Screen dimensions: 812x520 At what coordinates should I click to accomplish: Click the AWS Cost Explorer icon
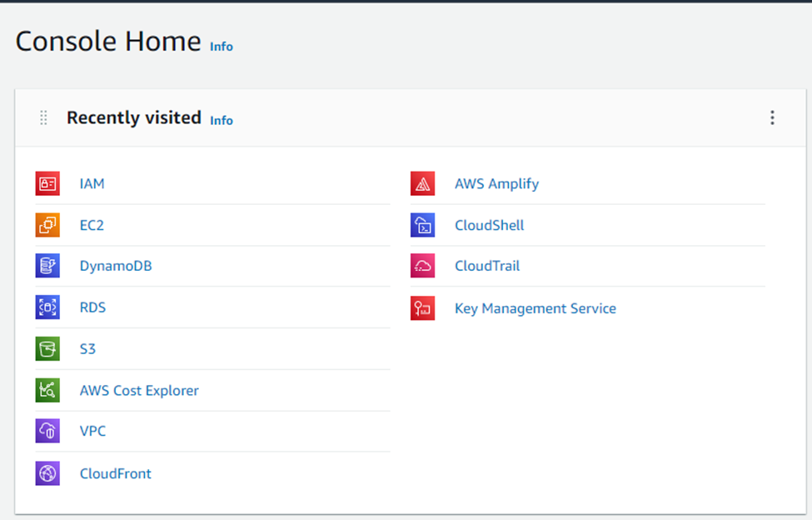tap(47, 390)
